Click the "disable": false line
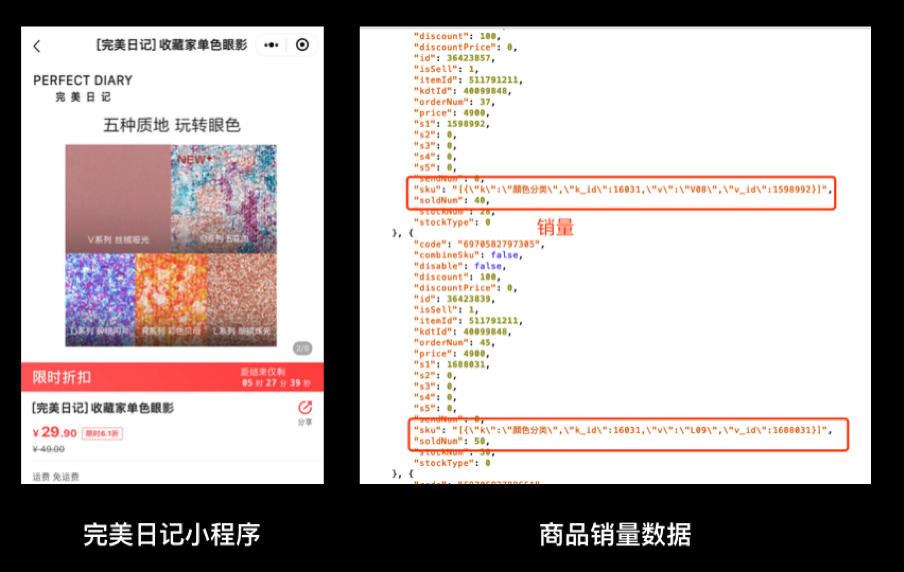The image size is (904, 572). click(459, 266)
